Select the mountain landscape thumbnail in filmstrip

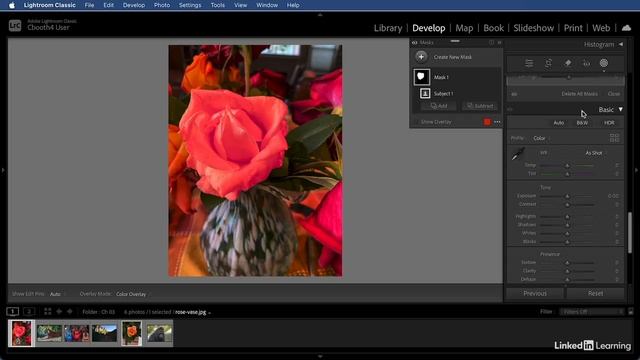[104, 333]
